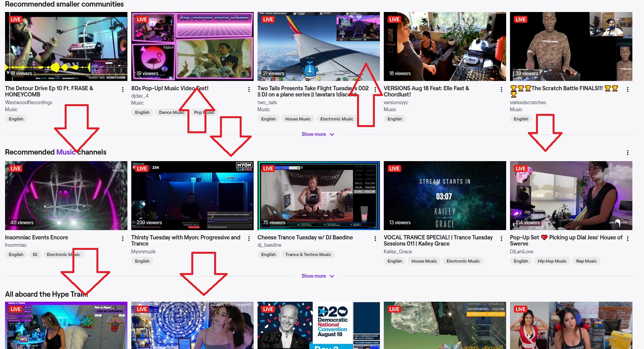Screen dimensions: 644x349
Task: Select House Music tag under Two Tails stream
Action: (298, 119)
